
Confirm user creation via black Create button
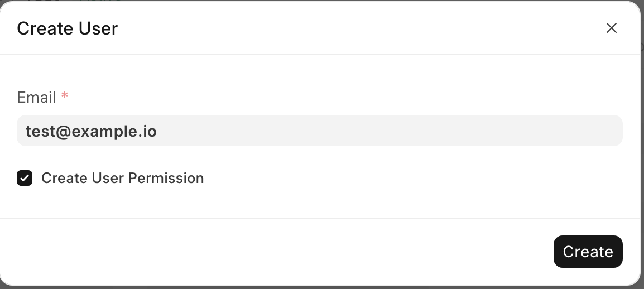point(588,252)
